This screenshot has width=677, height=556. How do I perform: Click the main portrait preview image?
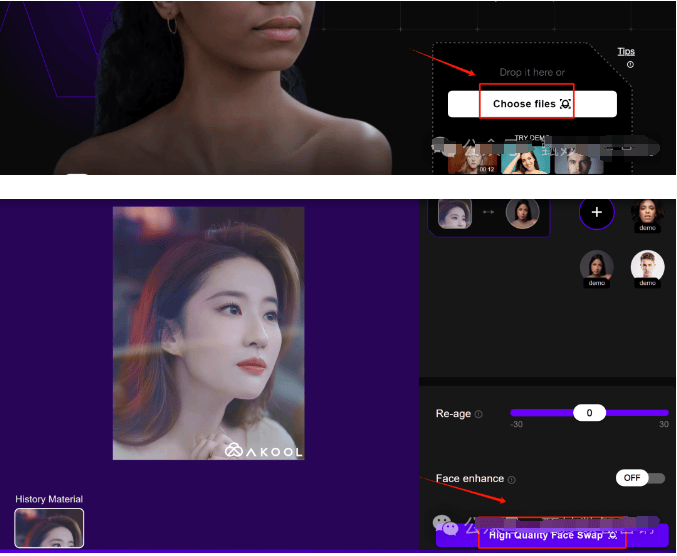click(208, 333)
